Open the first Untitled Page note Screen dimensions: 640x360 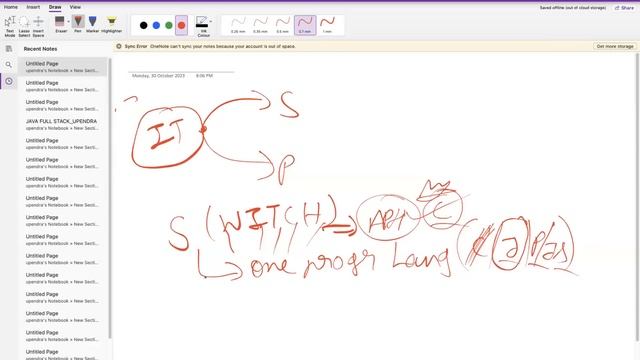point(62,67)
